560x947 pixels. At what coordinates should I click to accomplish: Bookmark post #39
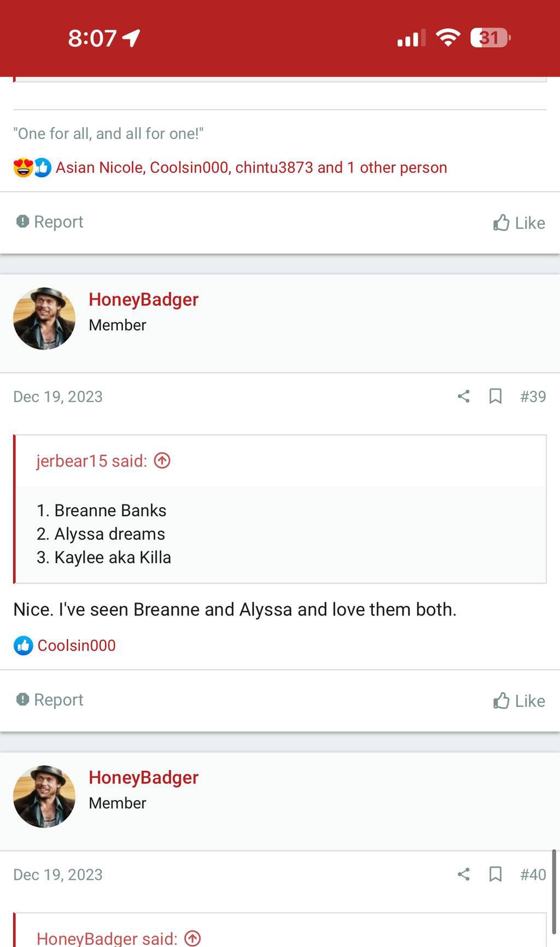point(495,396)
